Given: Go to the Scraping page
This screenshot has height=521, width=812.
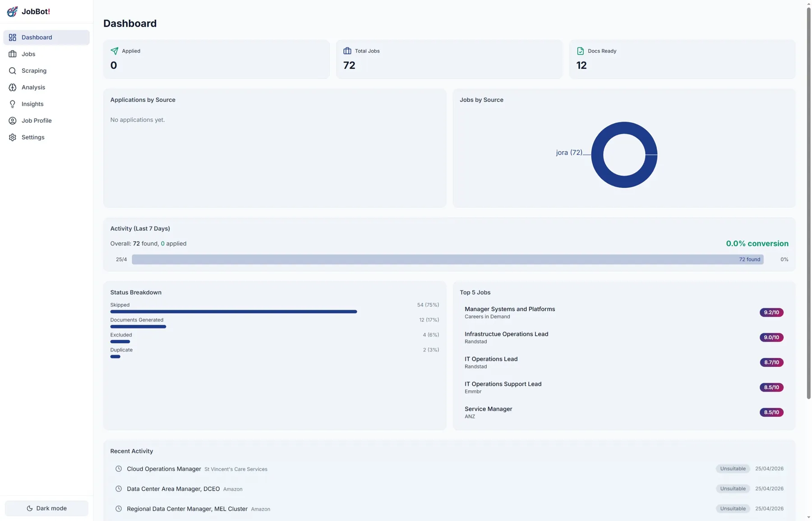Looking at the screenshot, I should pos(46,71).
